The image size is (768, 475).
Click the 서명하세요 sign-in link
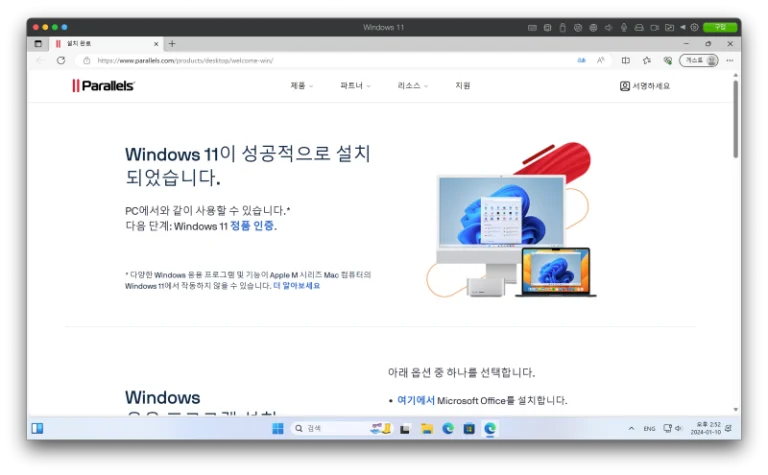pos(645,86)
